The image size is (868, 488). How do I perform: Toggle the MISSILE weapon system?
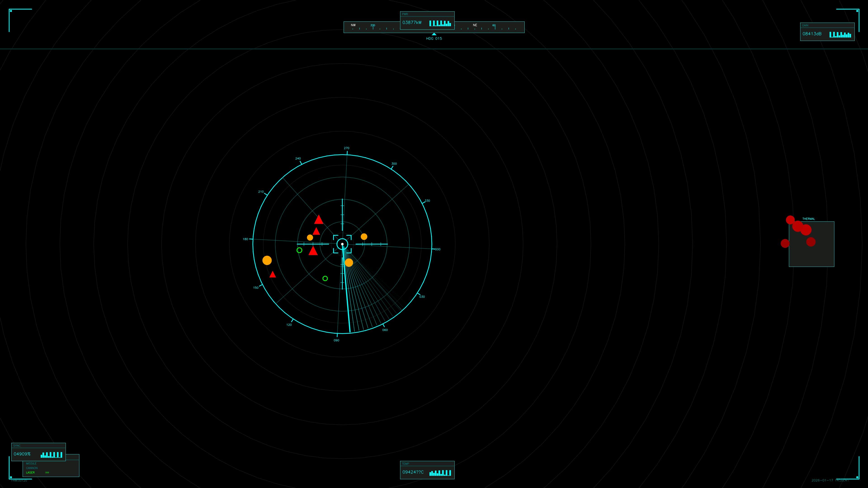(32, 463)
